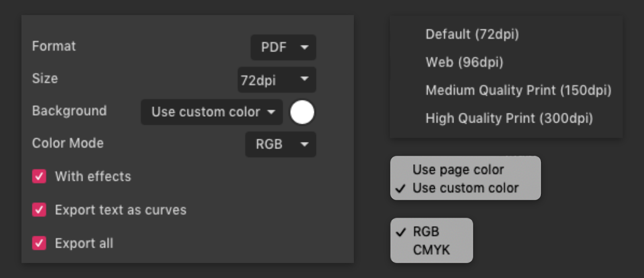This screenshot has height=278, width=644.
Task: Select RGB in color mode menu
Action: click(426, 232)
